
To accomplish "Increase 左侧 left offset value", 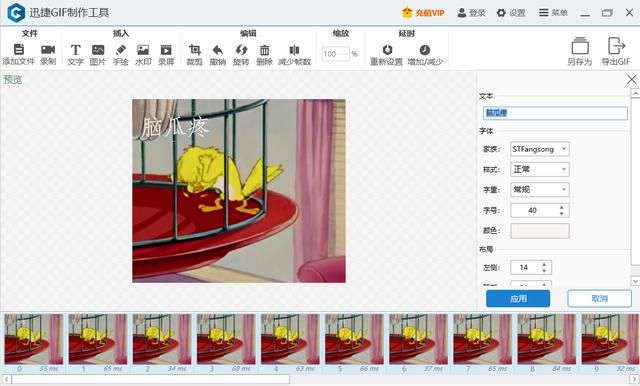I will click(544, 264).
